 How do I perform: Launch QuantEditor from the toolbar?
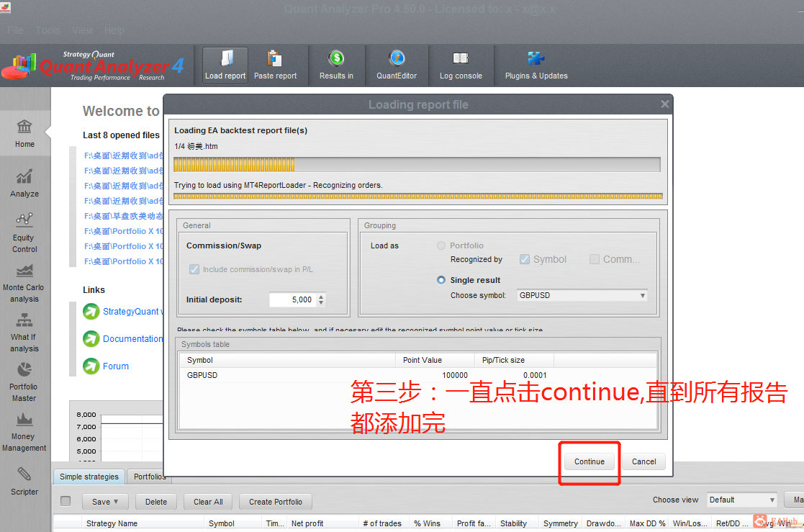397,58
